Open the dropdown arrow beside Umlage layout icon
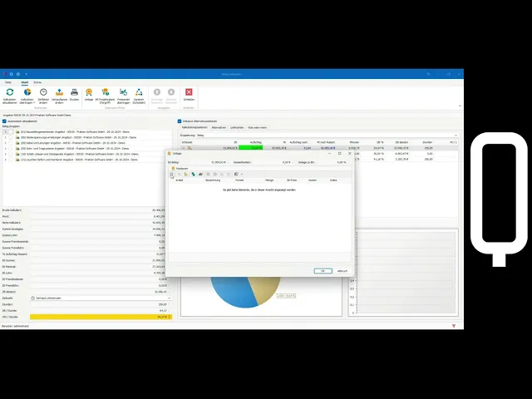Image resolution: width=532 pixels, height=399 pixels. click(242, 174)
